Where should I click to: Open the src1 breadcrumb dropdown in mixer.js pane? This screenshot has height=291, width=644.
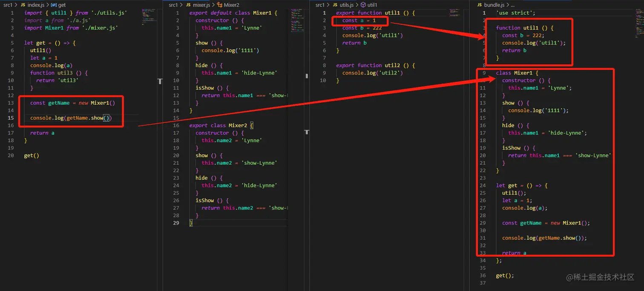(173, 5)
